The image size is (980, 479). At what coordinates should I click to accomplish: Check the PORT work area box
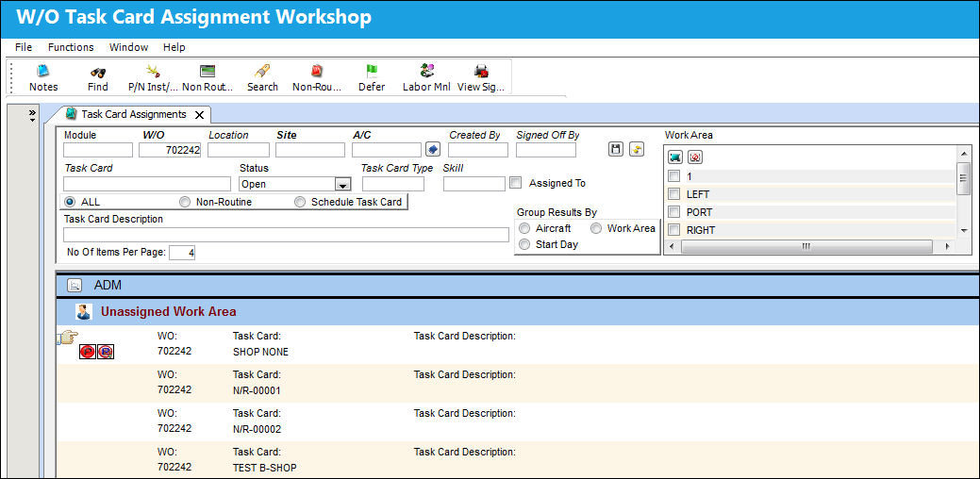coord(673,212)
